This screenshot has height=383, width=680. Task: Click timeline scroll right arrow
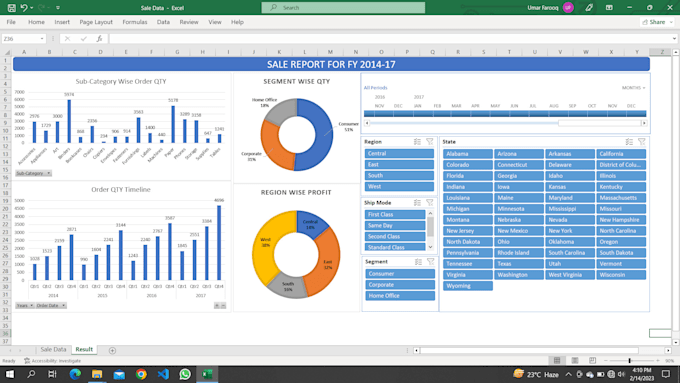click(644, 123)
